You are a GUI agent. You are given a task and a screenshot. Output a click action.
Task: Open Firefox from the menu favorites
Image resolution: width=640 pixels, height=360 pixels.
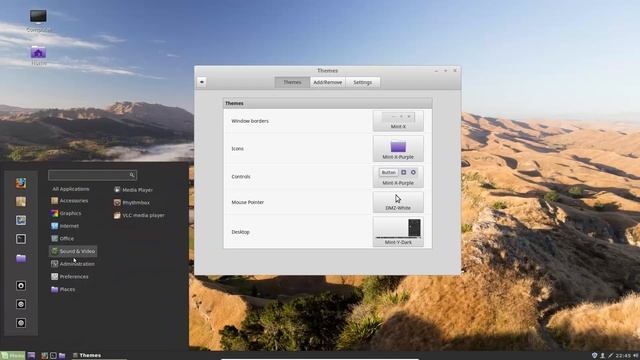[21, 183]
